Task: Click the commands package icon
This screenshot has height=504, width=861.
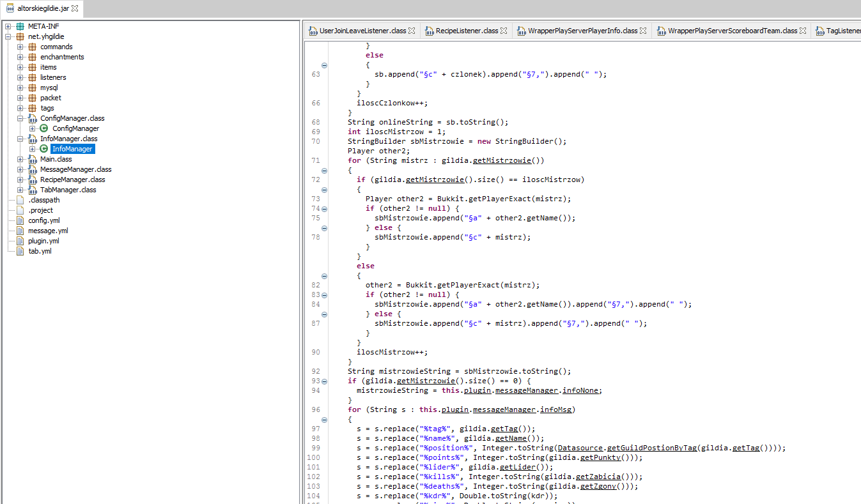Action: click(32, 47)
